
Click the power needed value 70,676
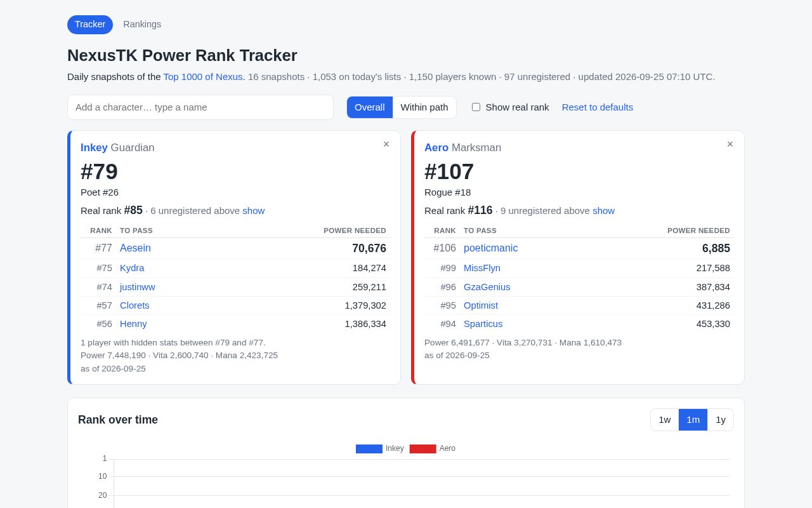(369, 249)
